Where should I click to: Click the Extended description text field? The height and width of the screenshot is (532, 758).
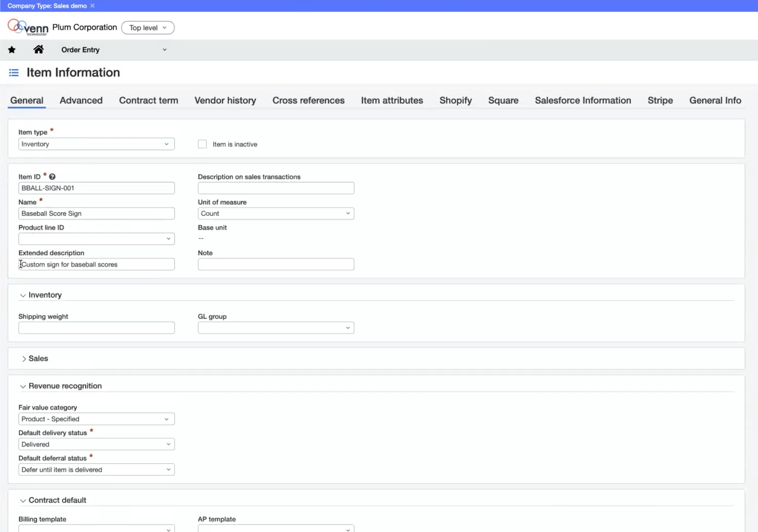click(96, 264)
